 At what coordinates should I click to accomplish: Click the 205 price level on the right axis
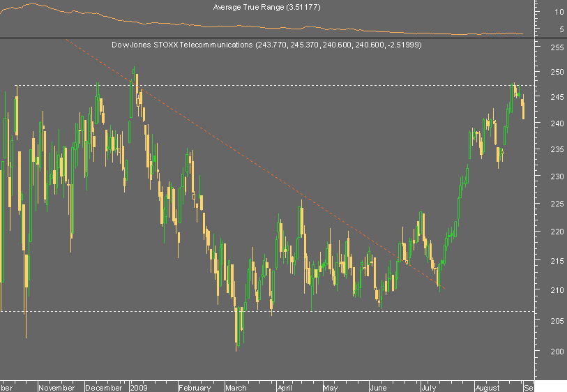pyautogui.click(x=557, y=321)
